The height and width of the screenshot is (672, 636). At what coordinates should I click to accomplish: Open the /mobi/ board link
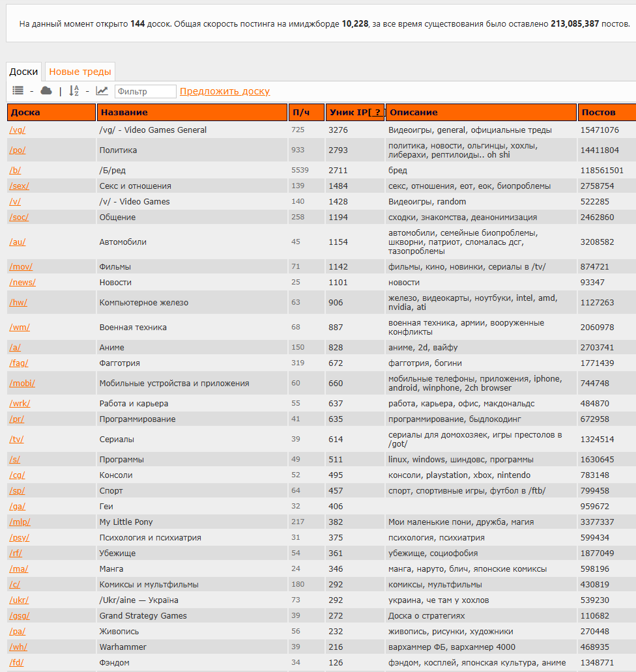click(x=22, y=383)
